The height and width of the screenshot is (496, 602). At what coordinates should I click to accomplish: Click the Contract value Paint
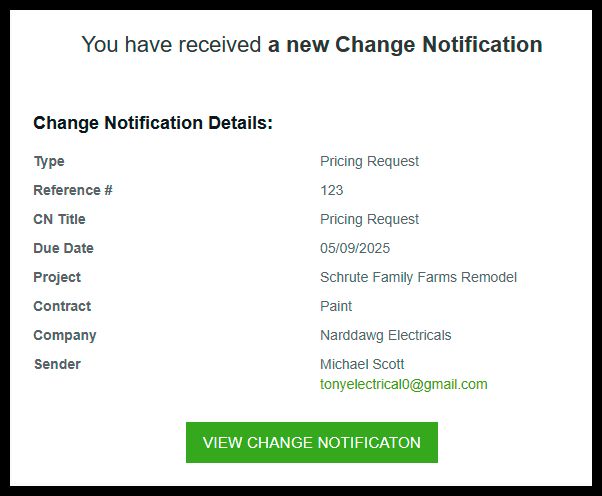tap(336, 306)
